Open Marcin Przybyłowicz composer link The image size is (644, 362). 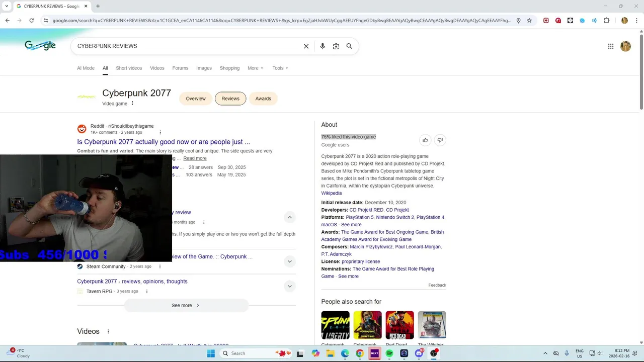click(x=371, y=247)
